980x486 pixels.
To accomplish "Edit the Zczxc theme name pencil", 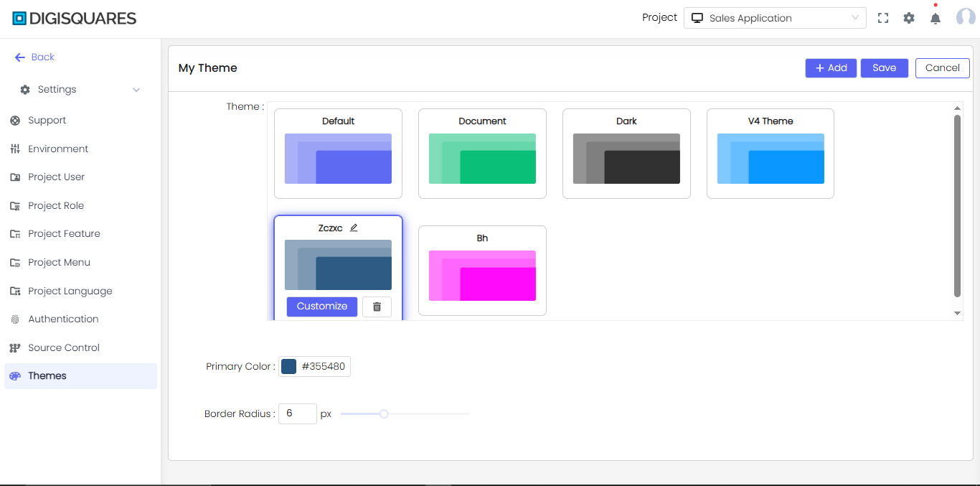I will [354, 228].
